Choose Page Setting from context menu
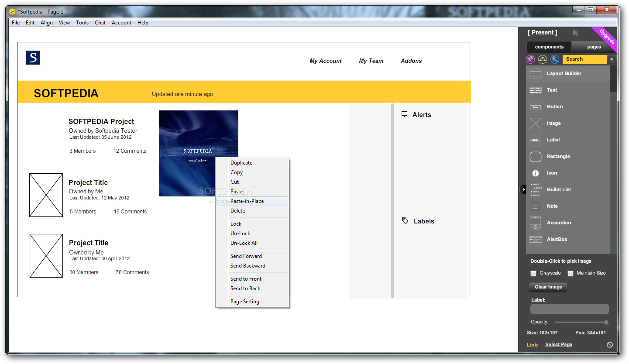Image resolution: width=629 pixels, height=364 pixels. pyautogui.click(x=252, y=302)
